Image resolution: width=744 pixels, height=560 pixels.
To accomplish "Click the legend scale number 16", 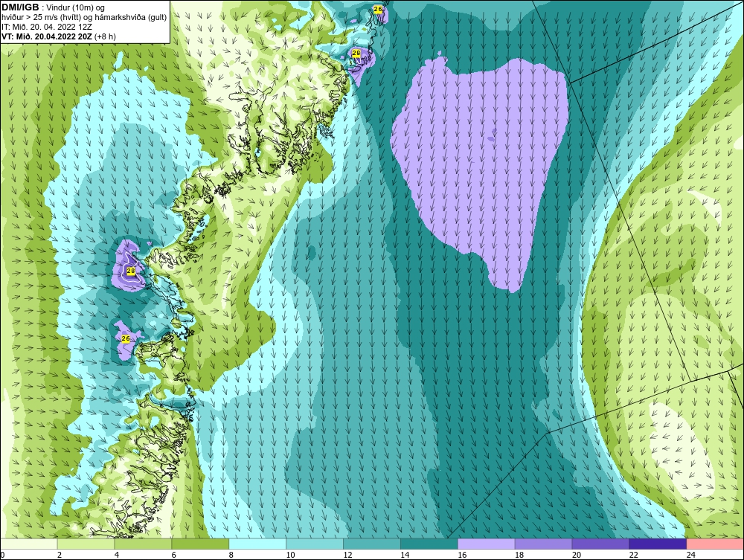I will tap(462, 555).
